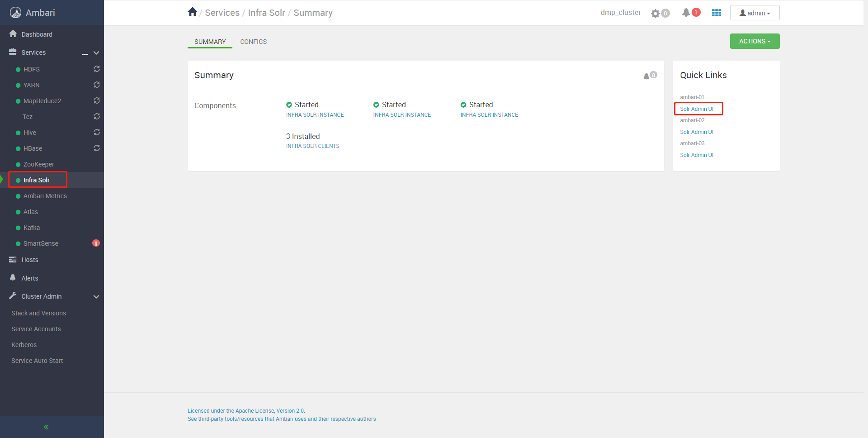Open third-party tools/resources link

click(x=282, y=419)
